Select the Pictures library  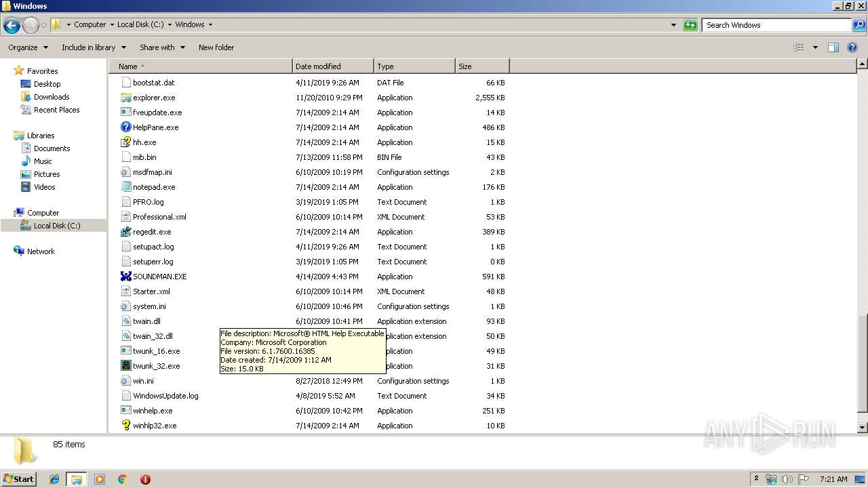[x=41, y=174]
